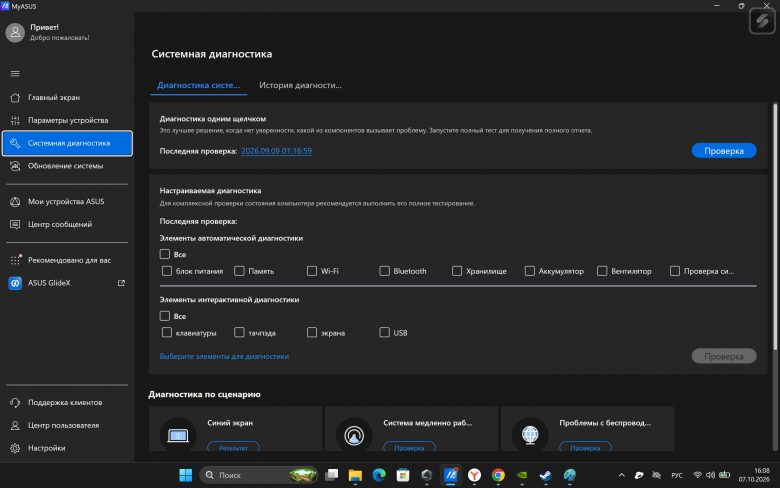
Task: Launch Microsoft Edge from the taskbar
Action: [379, 476]
